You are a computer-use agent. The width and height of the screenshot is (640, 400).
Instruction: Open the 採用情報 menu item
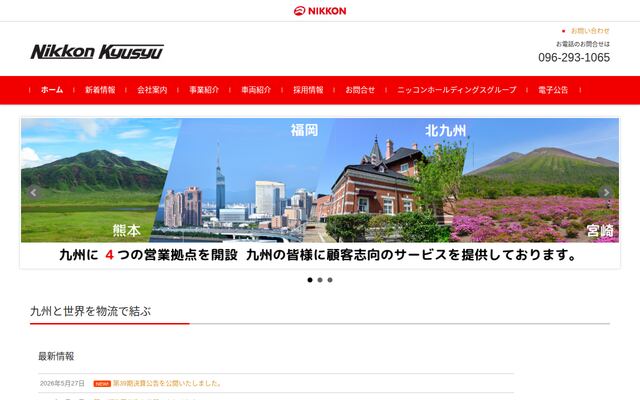coord(308,90)
